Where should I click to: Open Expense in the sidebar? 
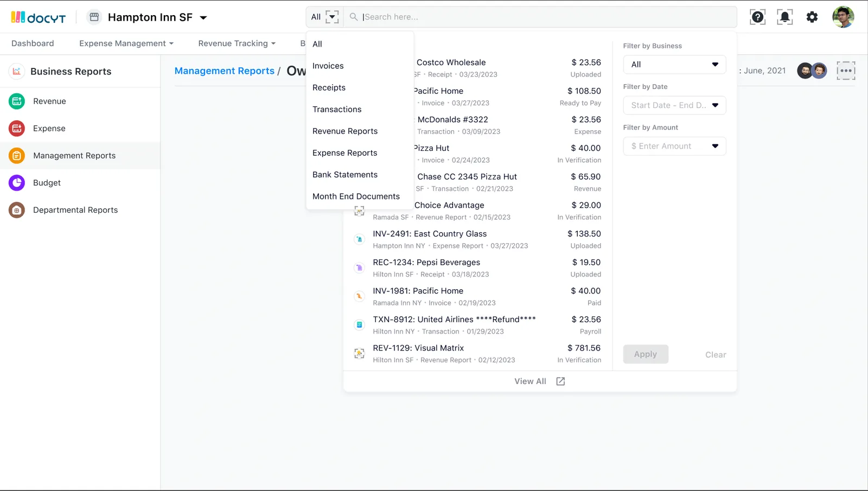coord(80,128)
